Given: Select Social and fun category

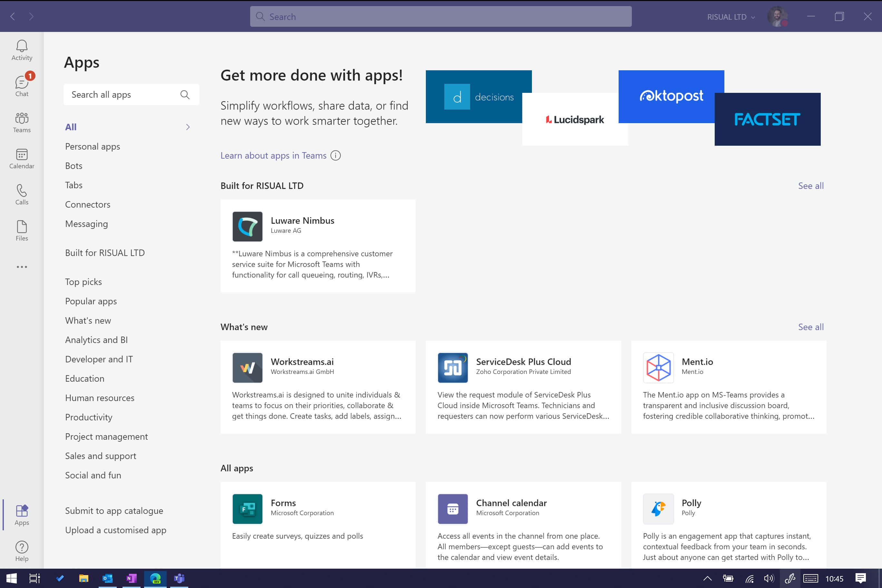Looking at the screenshot, I should pos(93,475).
